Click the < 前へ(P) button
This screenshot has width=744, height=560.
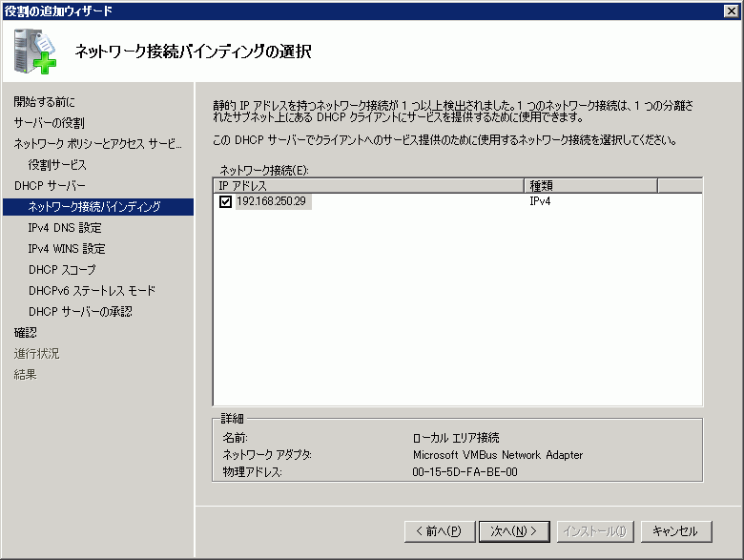coord(440,531)
